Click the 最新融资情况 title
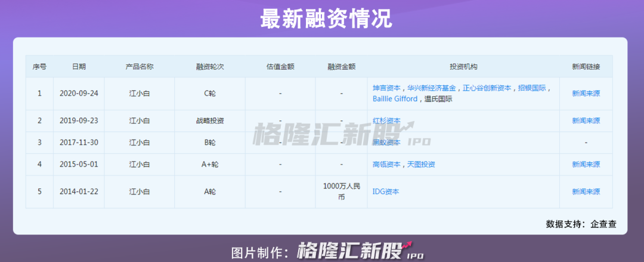This screenshot has height=262, width=644. coord(326,19)
